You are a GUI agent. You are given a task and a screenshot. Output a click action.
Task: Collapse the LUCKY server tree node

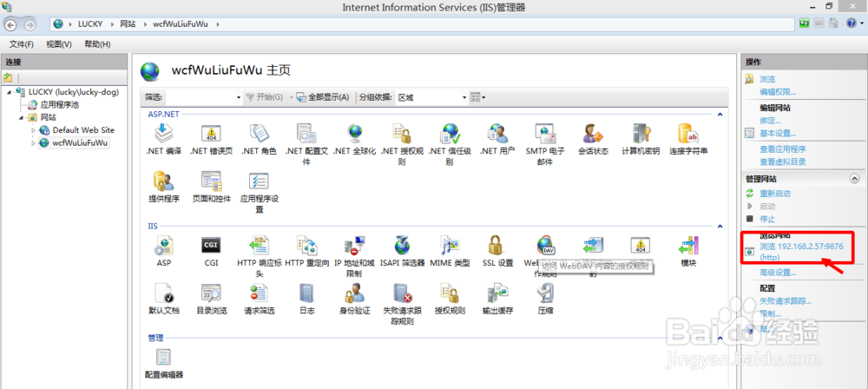[x=10, y=92]
